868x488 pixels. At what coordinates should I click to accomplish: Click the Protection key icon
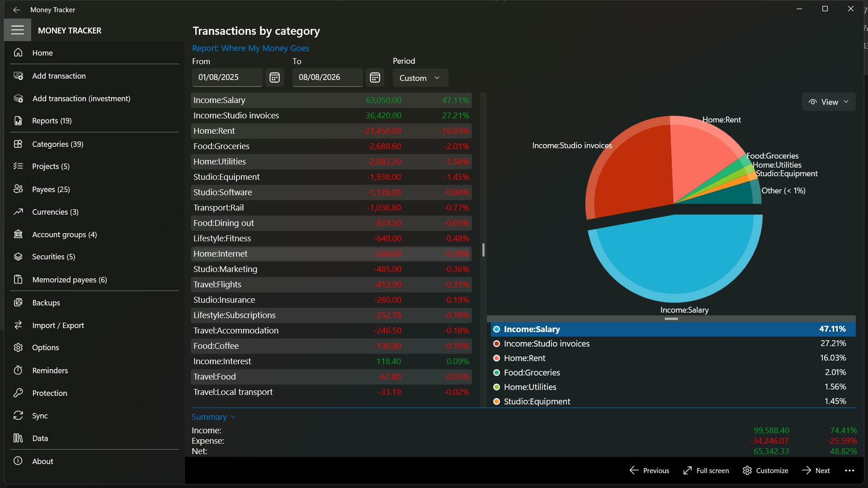tap(18, 393)
